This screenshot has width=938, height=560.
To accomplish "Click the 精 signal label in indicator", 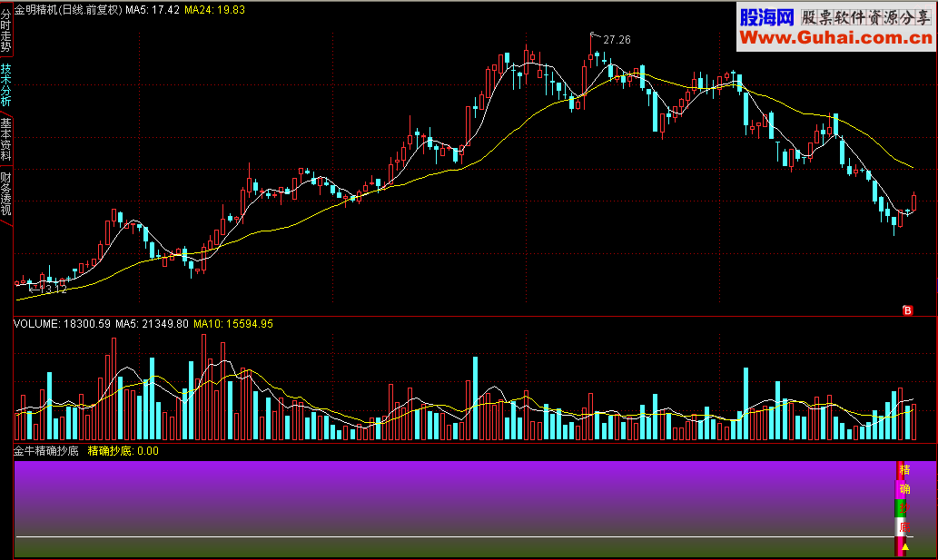I will click(905, 470).
